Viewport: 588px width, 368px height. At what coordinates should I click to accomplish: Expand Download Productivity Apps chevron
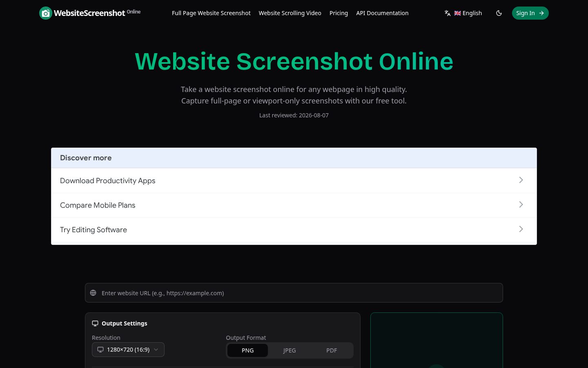coord(521,180)
